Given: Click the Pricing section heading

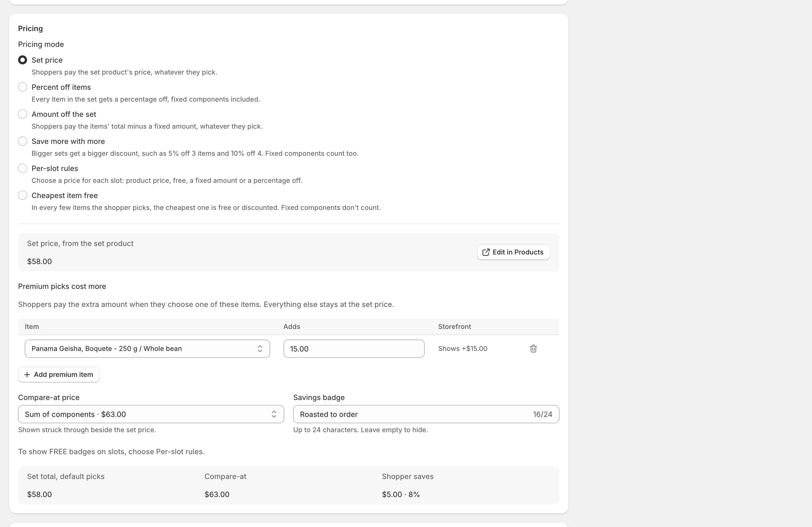Looking at the screenshot, I should [x=30, y=28].
